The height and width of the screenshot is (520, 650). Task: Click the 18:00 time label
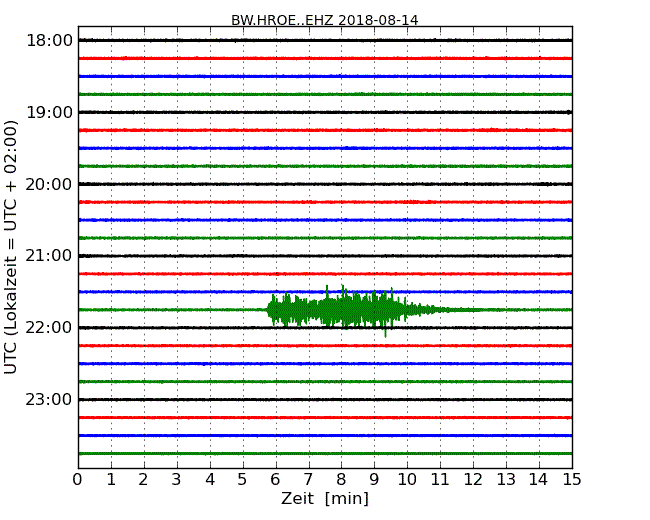tap(49, 41)
